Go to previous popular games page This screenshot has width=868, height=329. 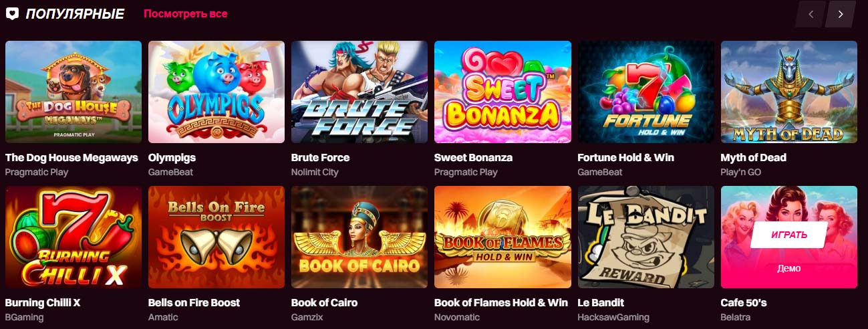(811, 14)
